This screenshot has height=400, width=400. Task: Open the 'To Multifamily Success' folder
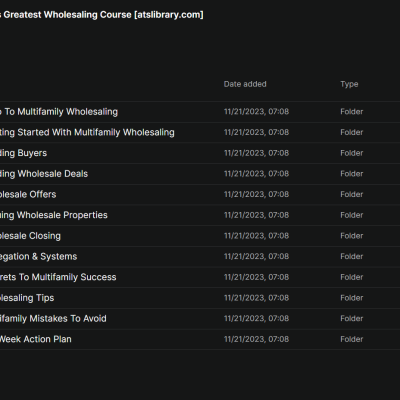(x=58, y=277)
